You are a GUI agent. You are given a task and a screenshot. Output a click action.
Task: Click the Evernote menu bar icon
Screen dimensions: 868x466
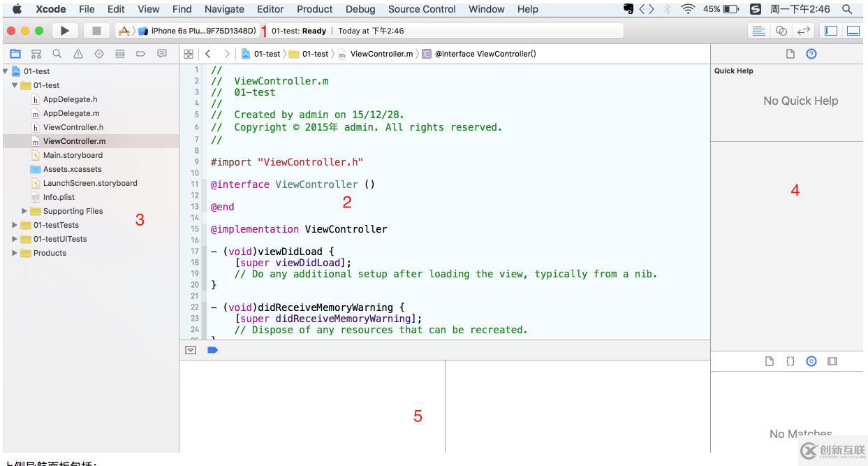(628, 9)
